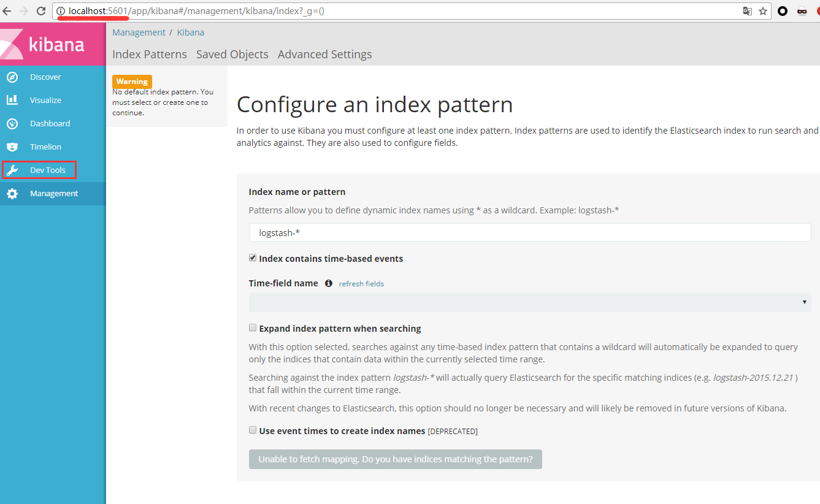The width and height of the screenshot is (820, 504).
Task: Click the site info icon in address bar
Action: click(x=61, y=10)
